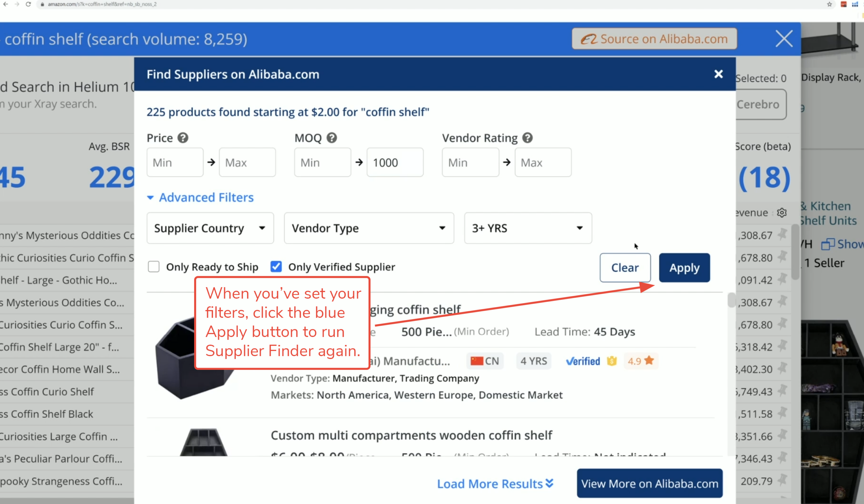
Task: Open the 3+ YRS dropdown
Action: tap(528, 228)
